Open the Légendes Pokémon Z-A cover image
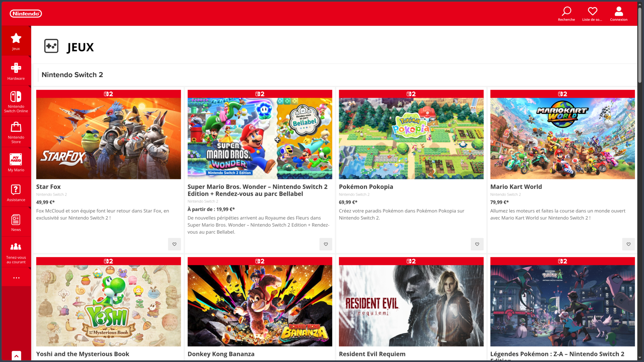The height and width of the screenshot is (362, 644). [x=562, y=306]
